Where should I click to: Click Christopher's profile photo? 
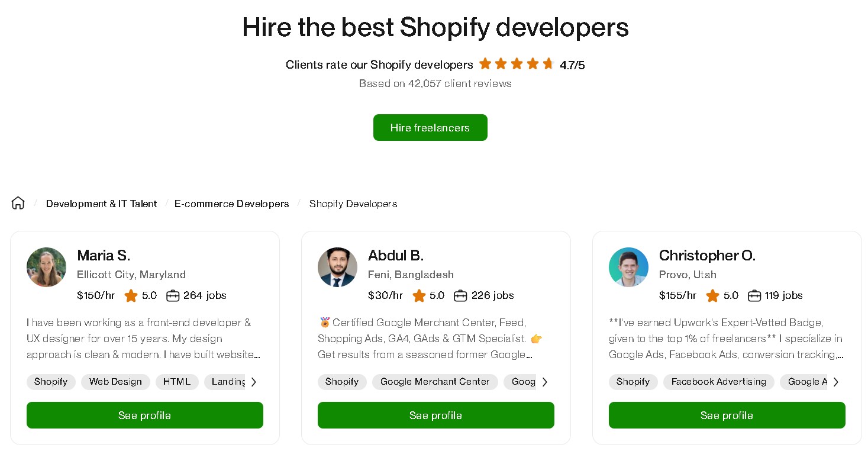point(628,267)
